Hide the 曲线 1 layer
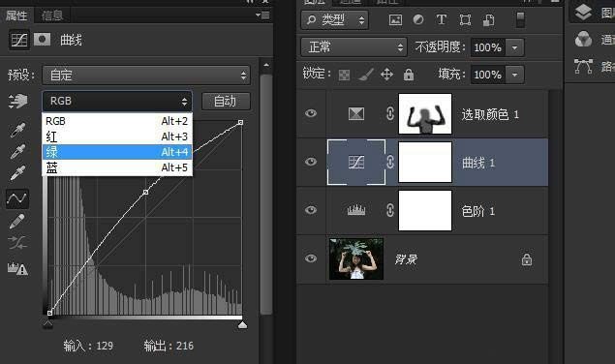 (x=311, y=162)
